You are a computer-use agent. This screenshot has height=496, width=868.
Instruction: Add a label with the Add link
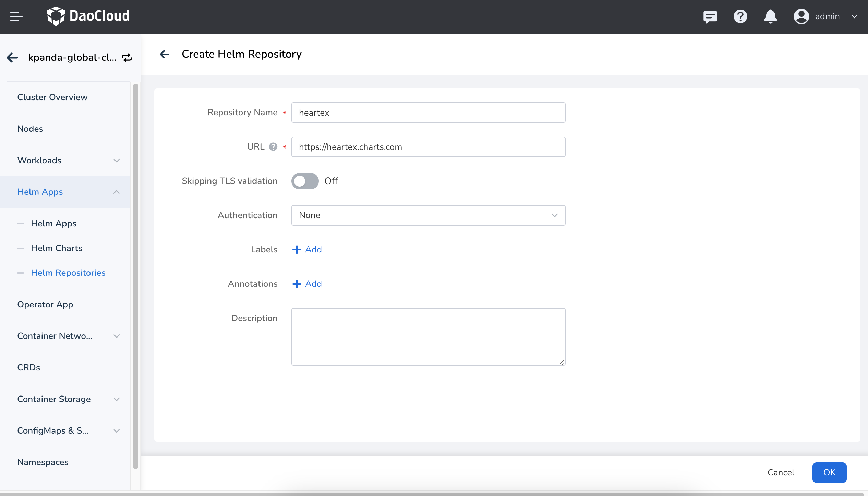307,250
